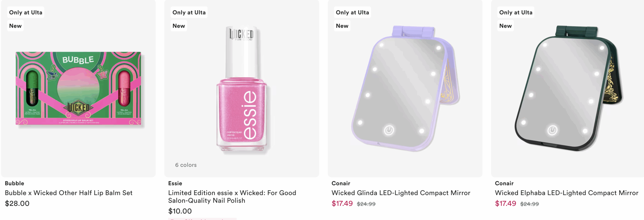Open Wicked Elphaba LED-Lighted Compact Mirror link
The height and width of the screenshot is (220, 644).
coord(567,193)
